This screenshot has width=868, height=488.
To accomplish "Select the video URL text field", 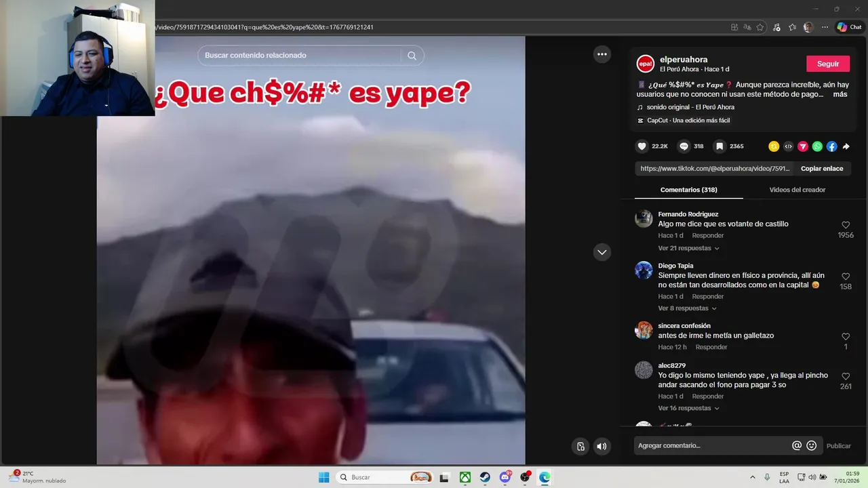I will click(715, 169).
